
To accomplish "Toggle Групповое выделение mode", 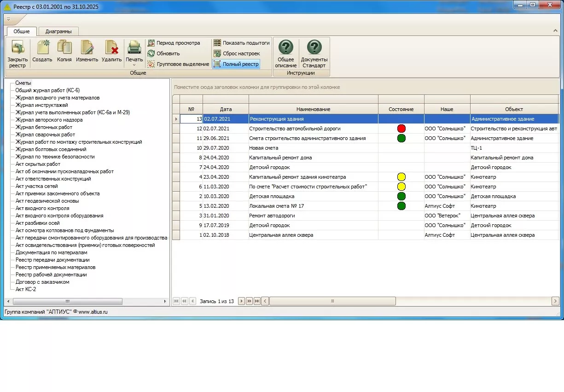I will [151, 64].
